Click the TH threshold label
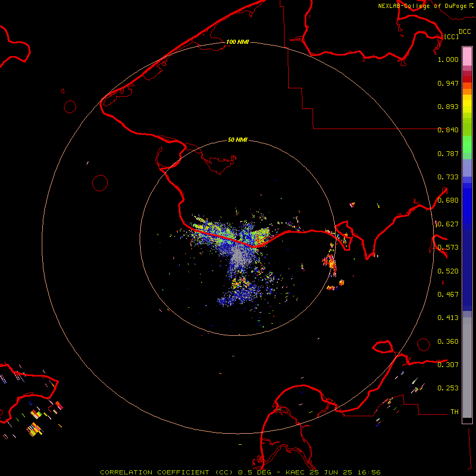Screen dimensions: 476x476 tap(454, 412)
